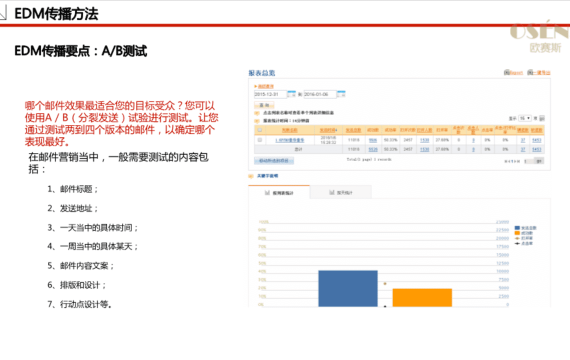
Task: Open the 9526 link in the totals row
Action: pyautogui.click(x=373, y=149)
